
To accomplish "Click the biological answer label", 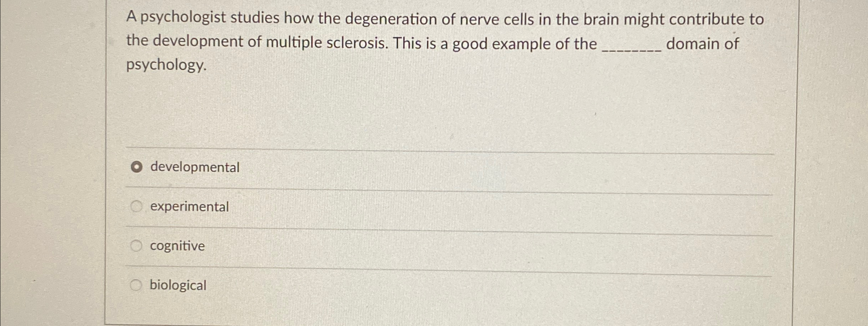I will click(x=178, y=285).
